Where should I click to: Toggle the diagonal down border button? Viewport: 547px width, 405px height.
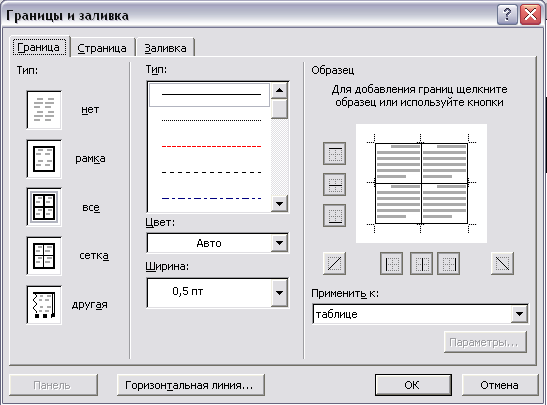(x=502, y=263)
